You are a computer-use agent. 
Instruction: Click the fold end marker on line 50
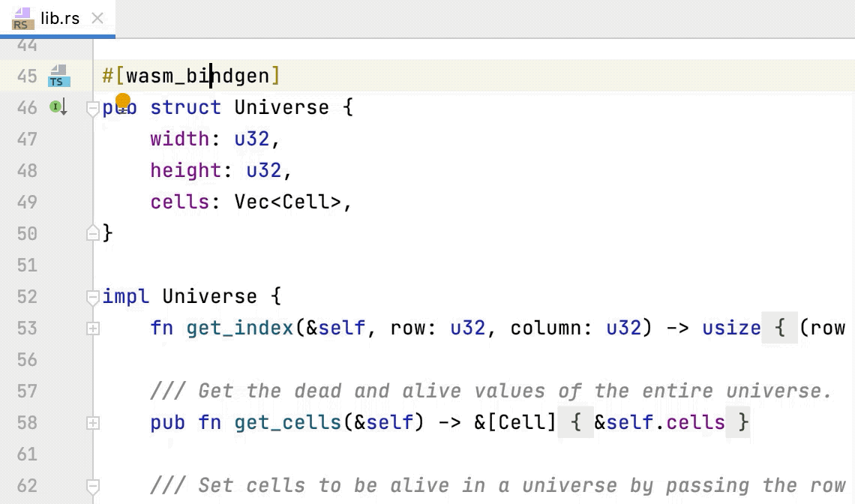pyautogui.click(x=93, y=233)
